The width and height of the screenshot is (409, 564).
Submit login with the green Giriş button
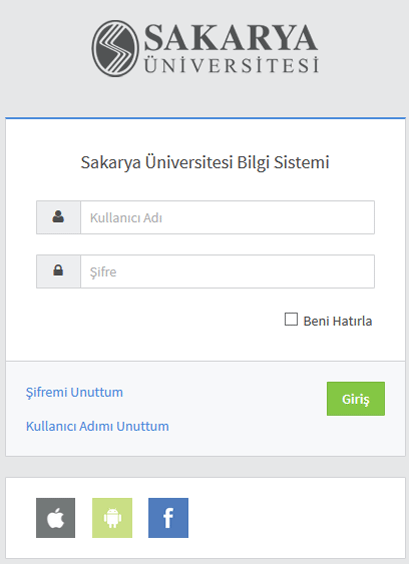pos(356,399)
